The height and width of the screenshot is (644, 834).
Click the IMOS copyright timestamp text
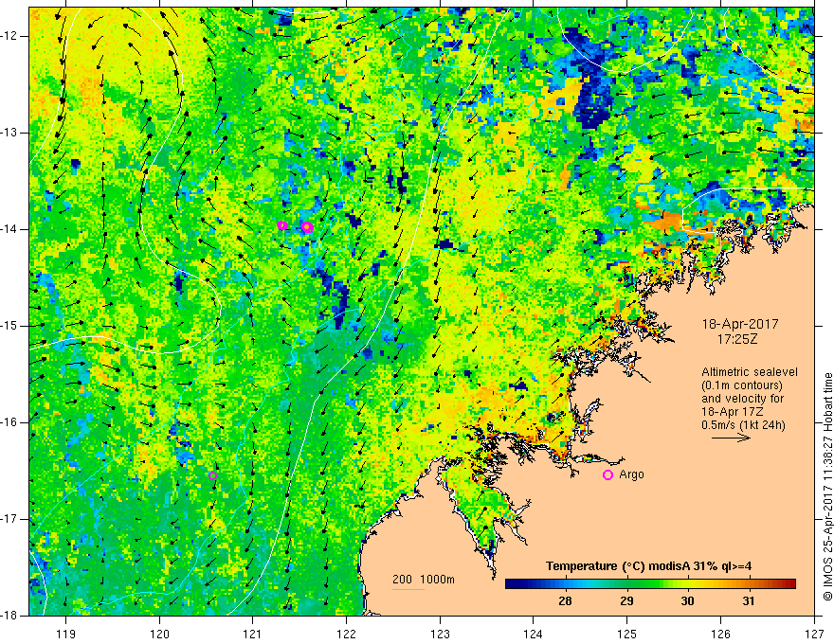[827, 487]
